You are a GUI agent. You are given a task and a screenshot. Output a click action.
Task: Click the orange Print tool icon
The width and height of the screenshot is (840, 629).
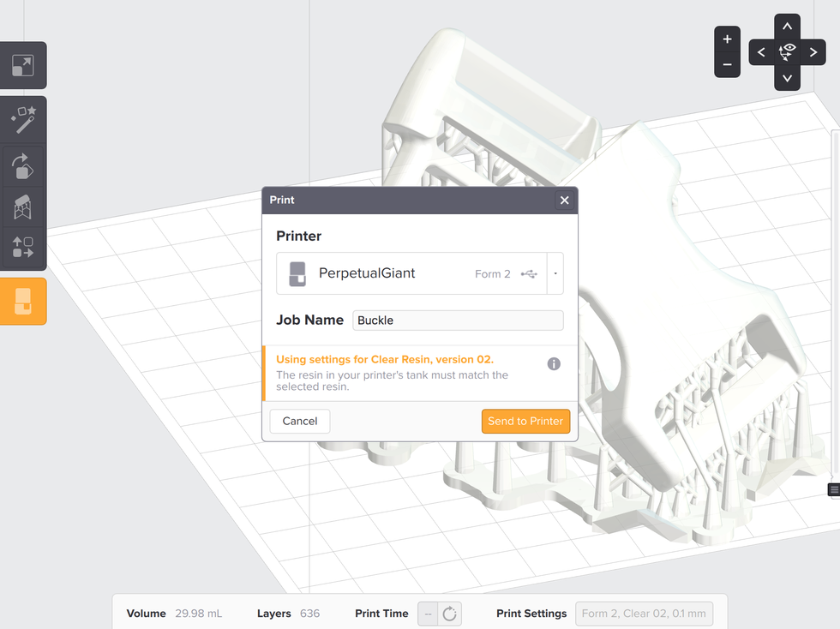pyautogui.click(x=22, y=301)
